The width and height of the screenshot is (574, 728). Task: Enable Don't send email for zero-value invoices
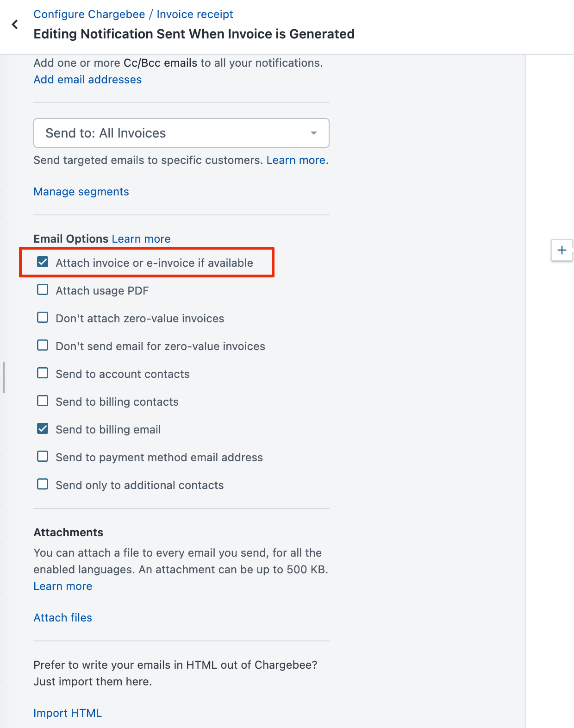tap(43, 345)
